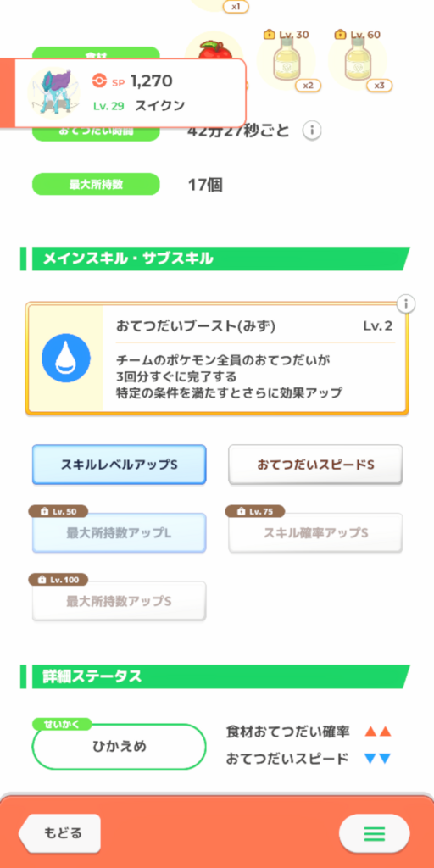434x868 pixels.
Task: Select the スキルレベルアップS sub skill
Action: (119, 465)
